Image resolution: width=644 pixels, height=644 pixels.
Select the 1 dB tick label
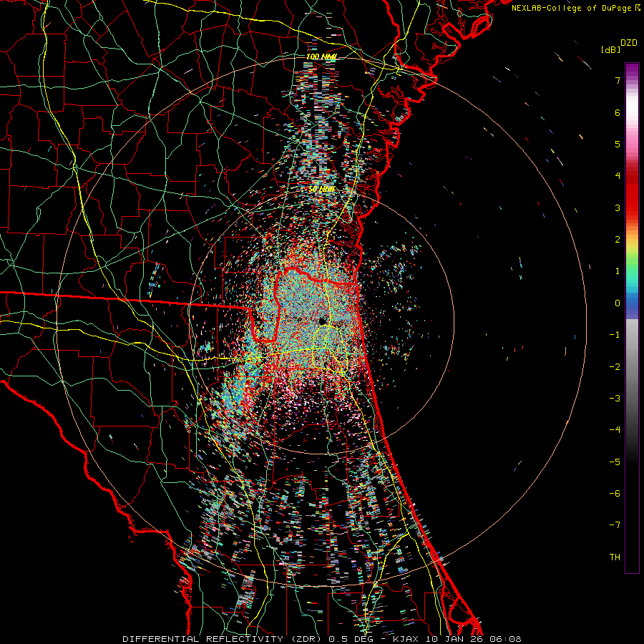point(618,271)
